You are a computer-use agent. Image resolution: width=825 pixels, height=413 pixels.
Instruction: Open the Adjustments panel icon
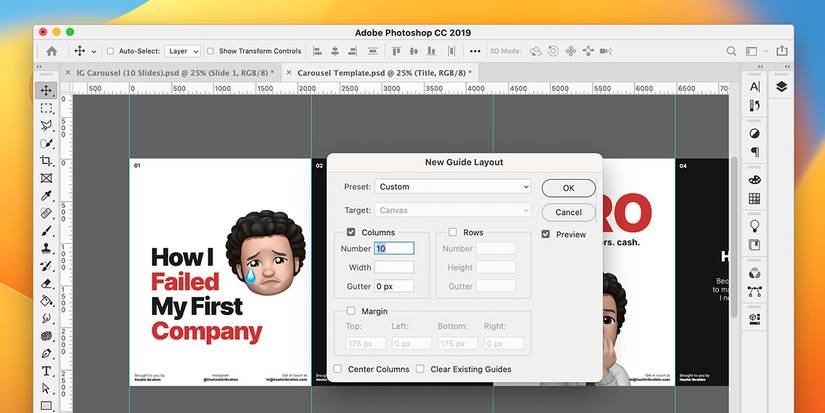point(754,134)
